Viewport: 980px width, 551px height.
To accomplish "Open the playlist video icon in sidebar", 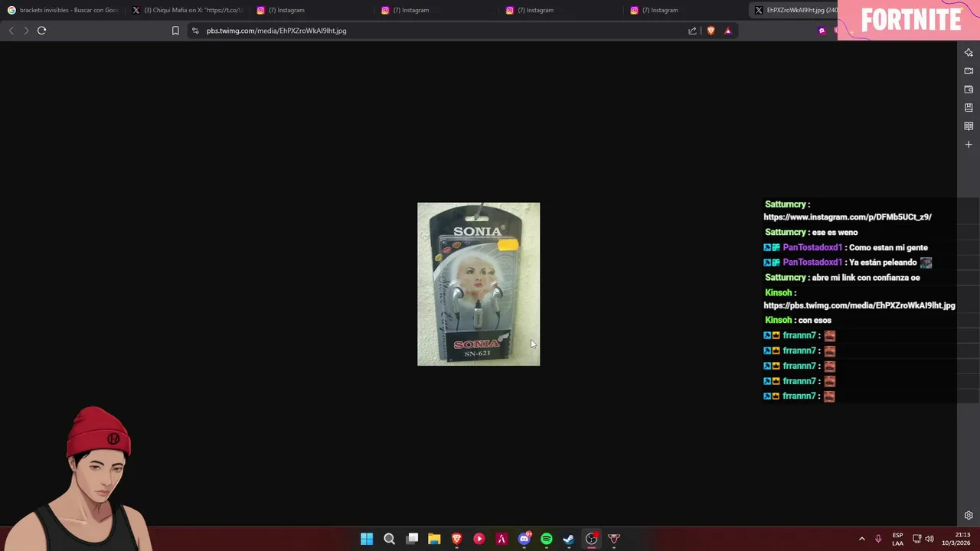I will [x=969, y=71].
